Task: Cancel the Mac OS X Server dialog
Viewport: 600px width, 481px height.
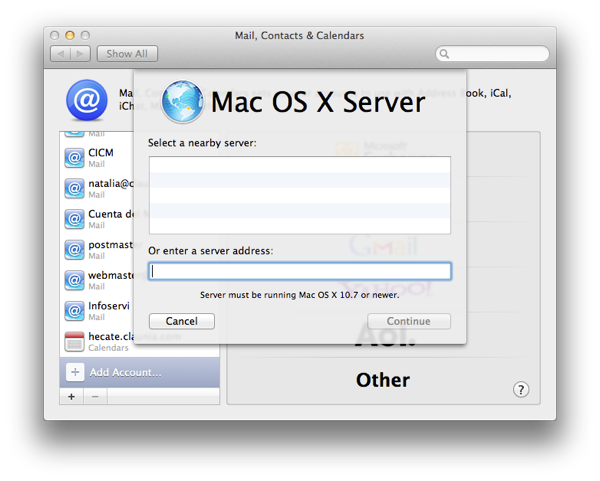Action: point(182,321)
